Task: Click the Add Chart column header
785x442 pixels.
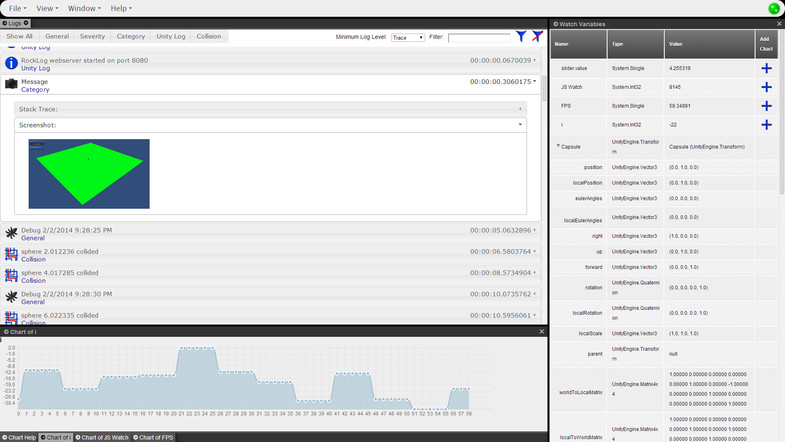Action: tap(766, 44)
